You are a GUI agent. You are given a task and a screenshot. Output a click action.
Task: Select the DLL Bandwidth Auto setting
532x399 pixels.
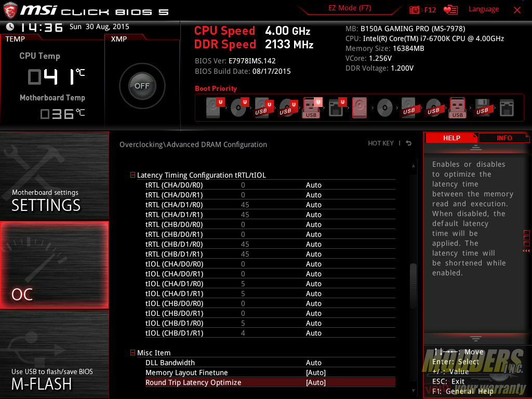point(313,363)
